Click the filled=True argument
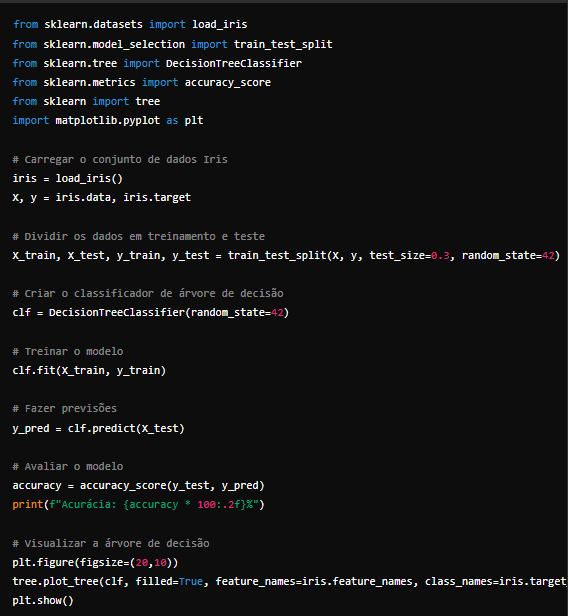Screen dimensions: 569x616 (169, 581)
